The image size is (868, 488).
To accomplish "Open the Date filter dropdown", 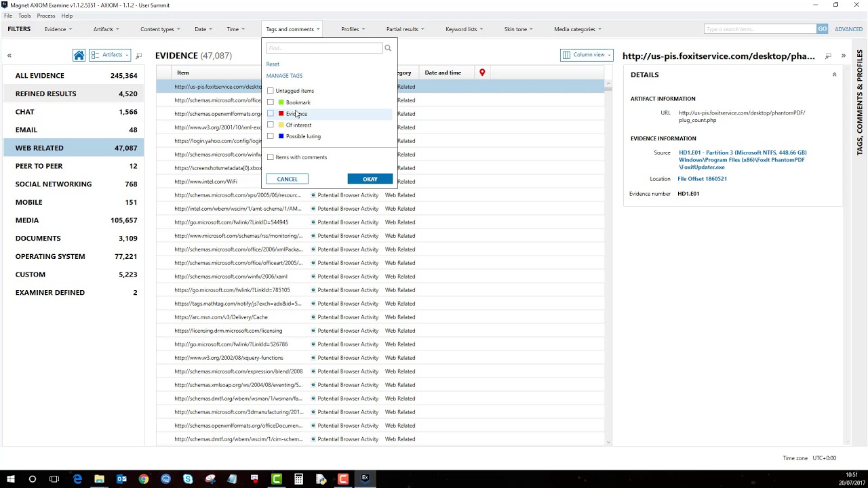I will [x=203, y=29].
